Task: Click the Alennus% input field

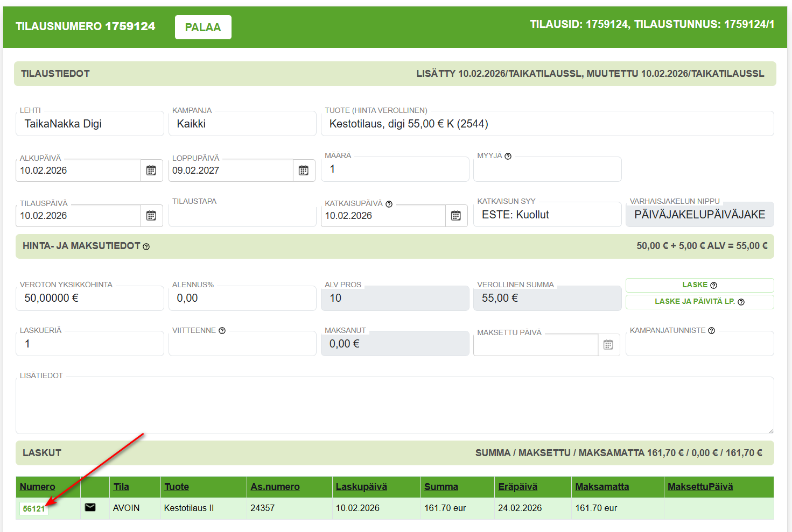Action: coord(242,299)
